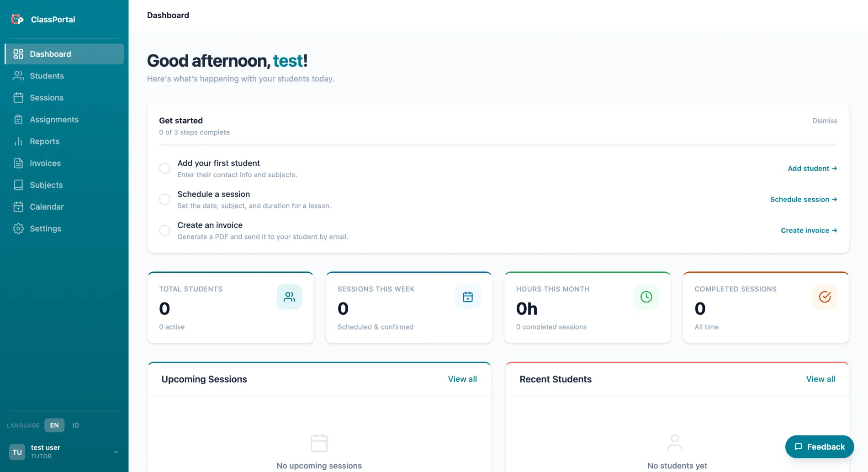
Task: Switch language to ID
Action: (76, 425)
